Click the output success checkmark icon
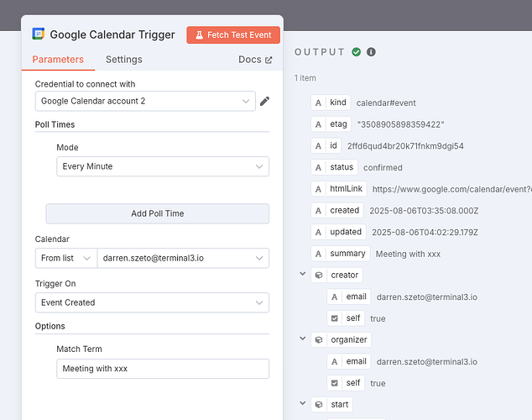Screen dimensions: 532x420 pos(357,52)
